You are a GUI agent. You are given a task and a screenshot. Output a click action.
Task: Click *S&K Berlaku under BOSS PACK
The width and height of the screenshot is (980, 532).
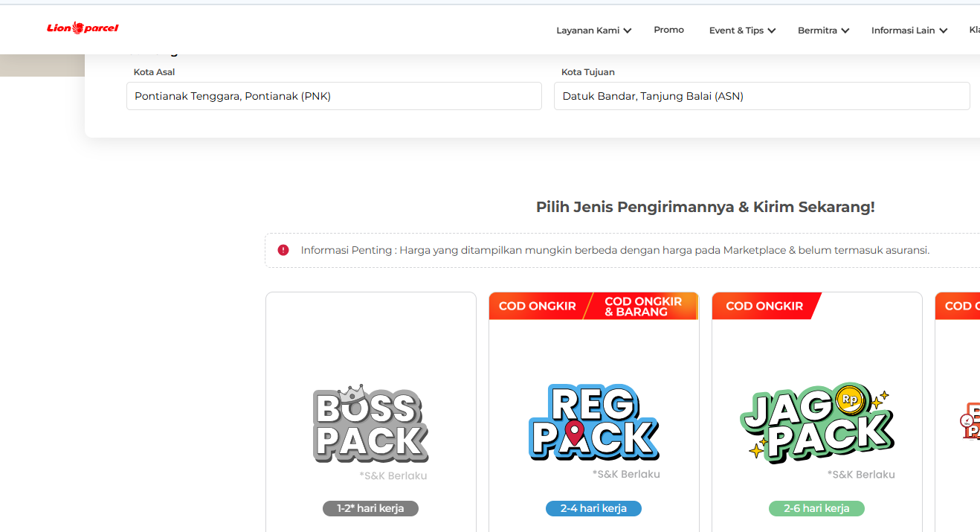[x=393, y=475]
